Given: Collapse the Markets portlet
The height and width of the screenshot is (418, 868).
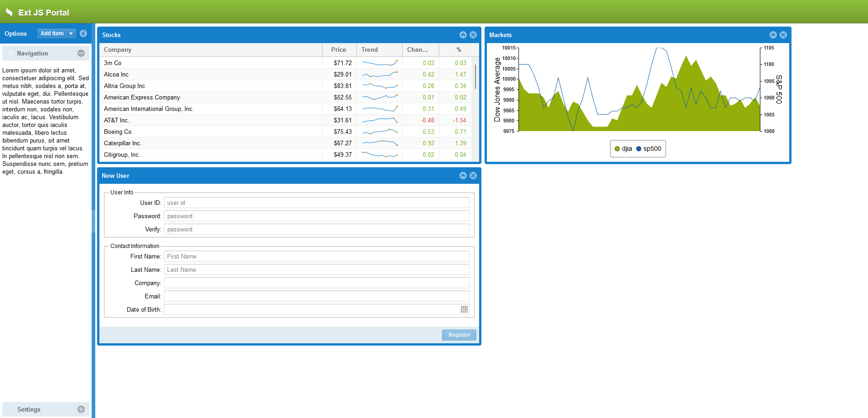Looking at the screenshot, I should (773, 35).
